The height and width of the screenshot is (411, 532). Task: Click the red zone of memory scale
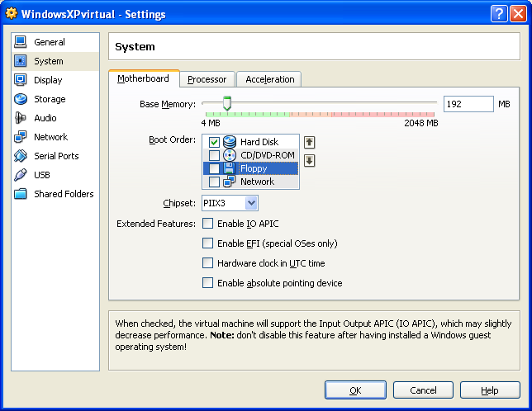(382, 115)
